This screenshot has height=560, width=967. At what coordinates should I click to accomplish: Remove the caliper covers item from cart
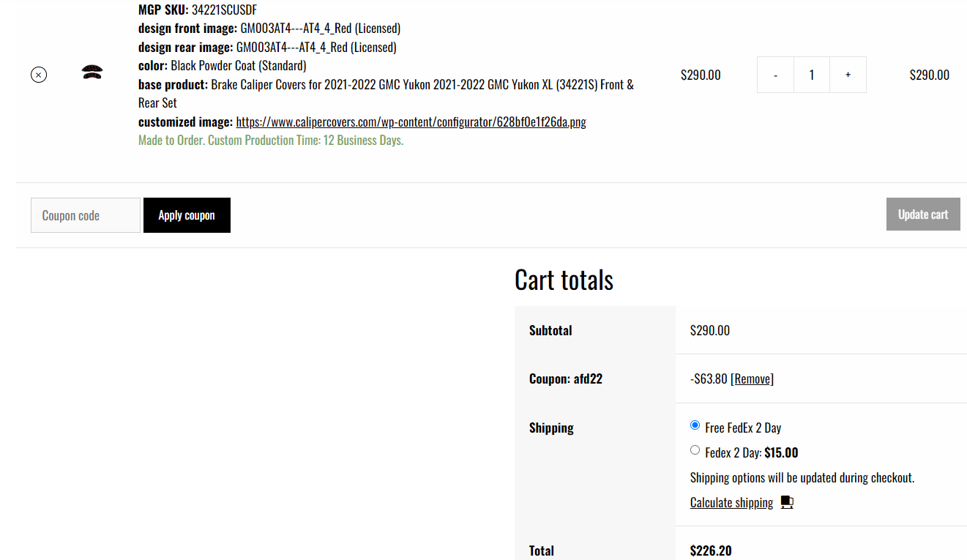click(39, 75)
